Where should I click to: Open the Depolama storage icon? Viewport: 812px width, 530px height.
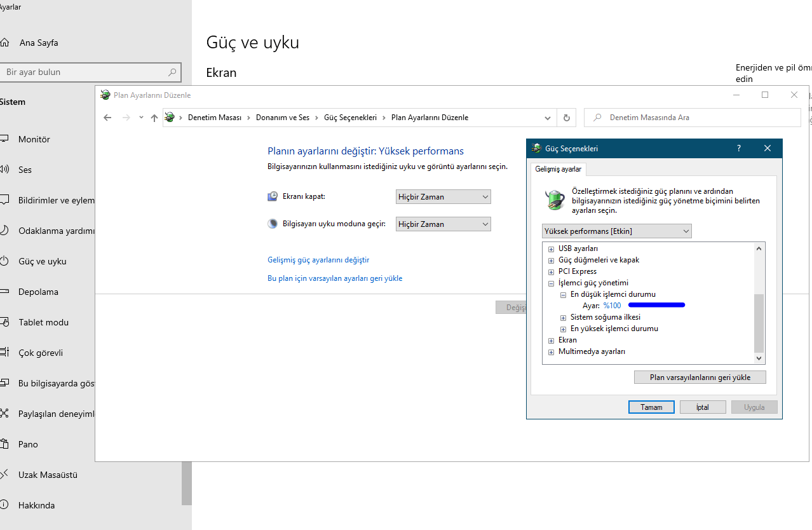[x=4, y=292]
